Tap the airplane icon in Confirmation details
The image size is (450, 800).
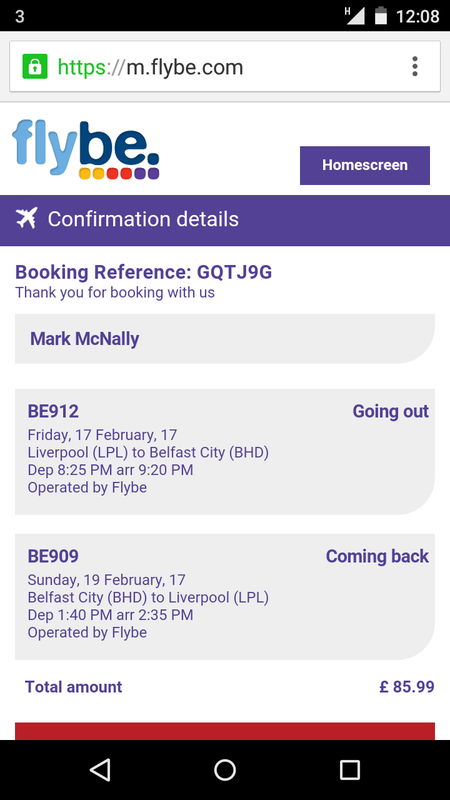27,219
